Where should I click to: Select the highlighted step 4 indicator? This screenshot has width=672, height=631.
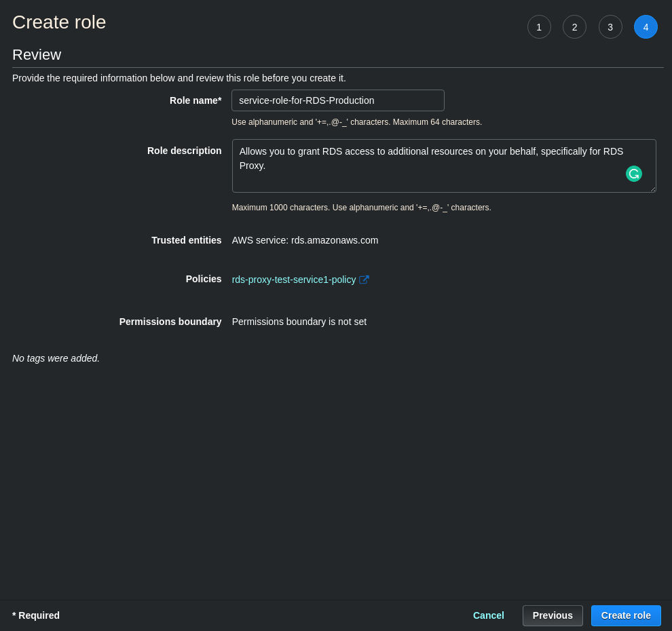646,27
